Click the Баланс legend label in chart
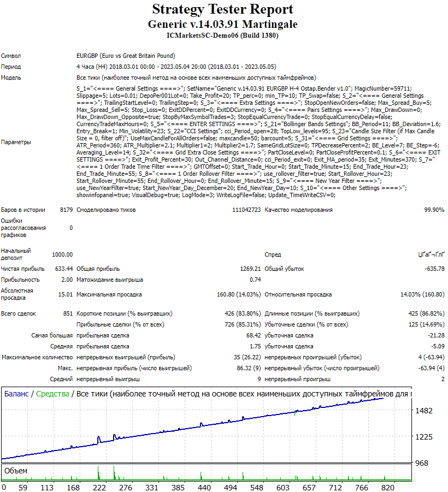 [16, 394]
